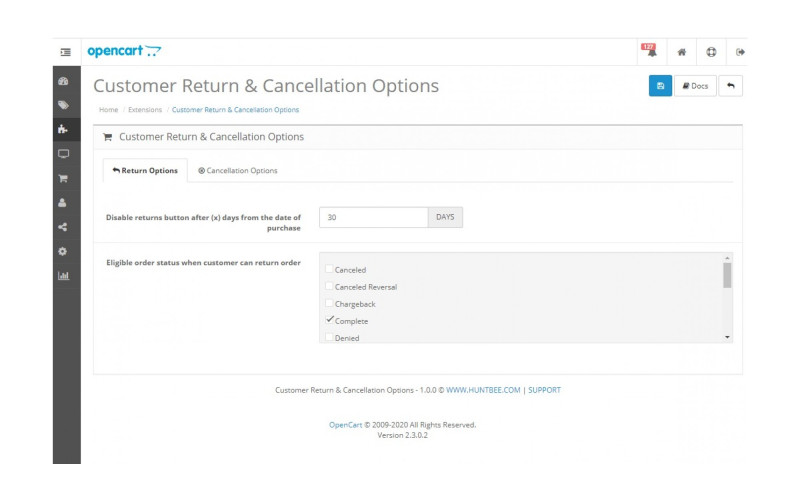Screen dimensions: 800x500
Task: Click the WWW.HUNTBEE.COM link
Action: (x=483, y=390)
